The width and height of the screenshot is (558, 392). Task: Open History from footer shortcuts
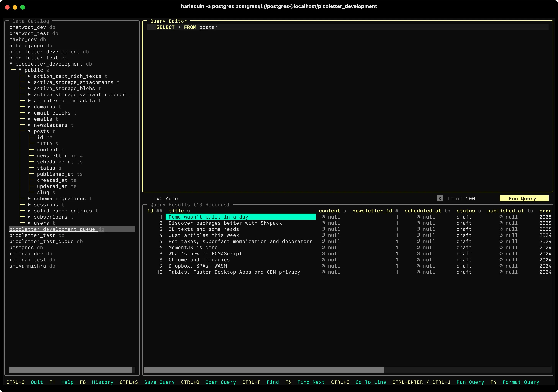pyautogui.click(x=103, y=382)
